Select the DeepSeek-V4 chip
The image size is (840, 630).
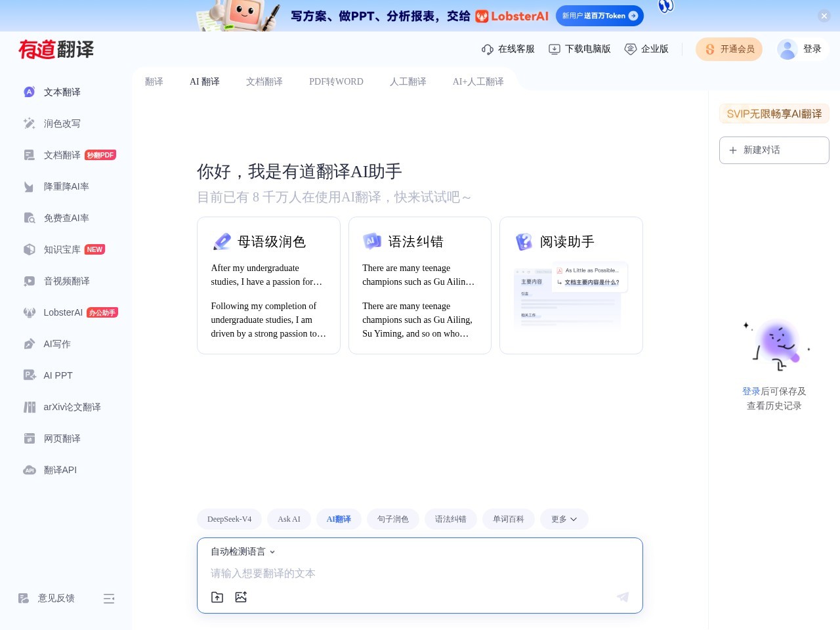[230, 519]
